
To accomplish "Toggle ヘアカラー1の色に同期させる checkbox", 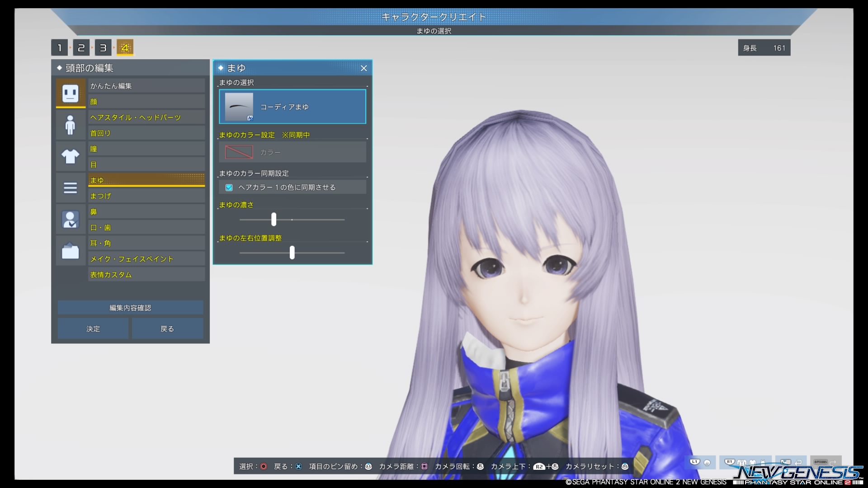I will click(x=229, y=188).
